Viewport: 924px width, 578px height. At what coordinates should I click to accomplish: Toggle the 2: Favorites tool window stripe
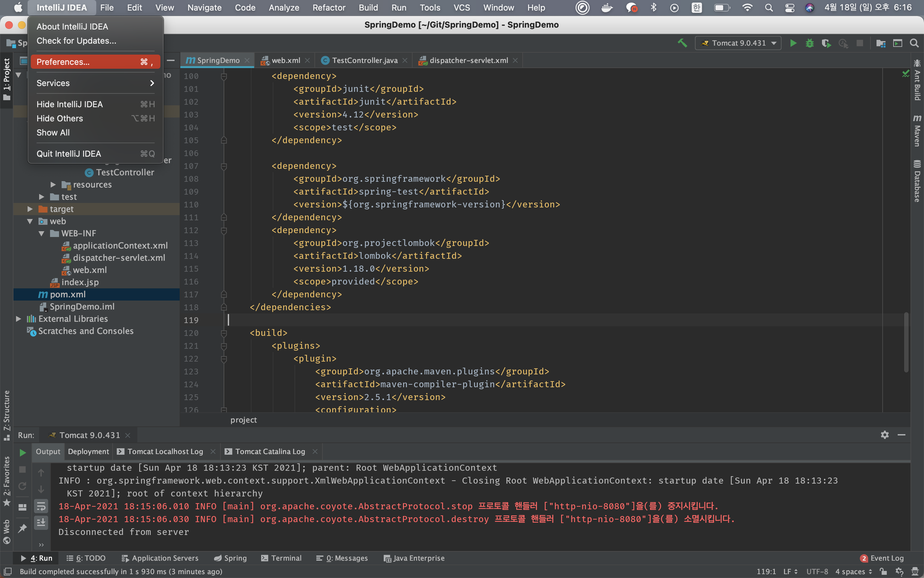point(6,481)
